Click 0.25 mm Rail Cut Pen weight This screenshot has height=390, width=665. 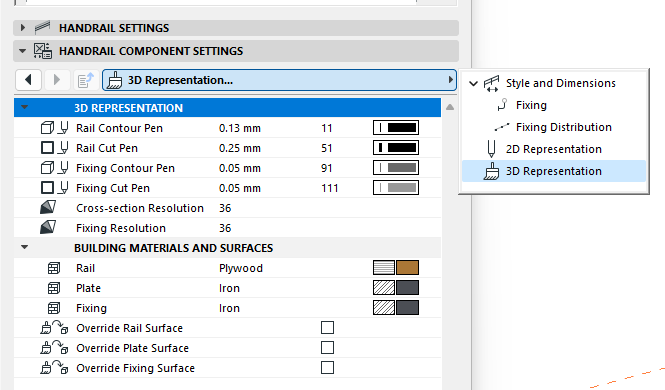pos(240,148)
